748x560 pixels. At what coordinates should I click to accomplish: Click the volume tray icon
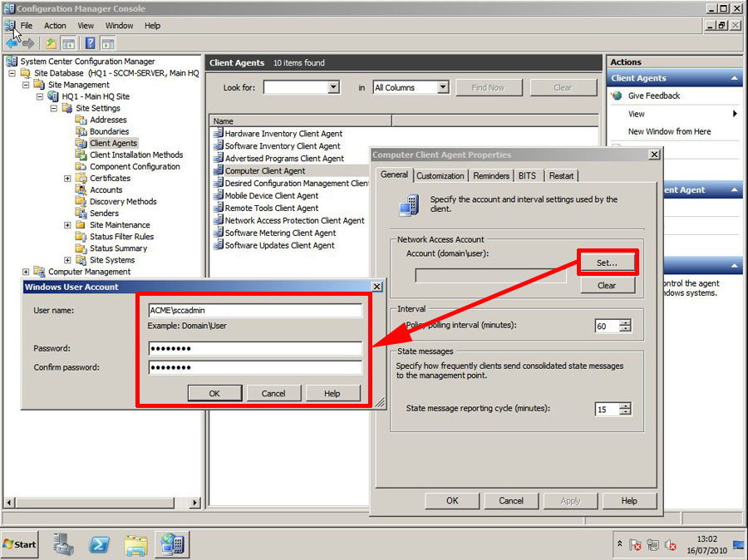tap(671, 544)
